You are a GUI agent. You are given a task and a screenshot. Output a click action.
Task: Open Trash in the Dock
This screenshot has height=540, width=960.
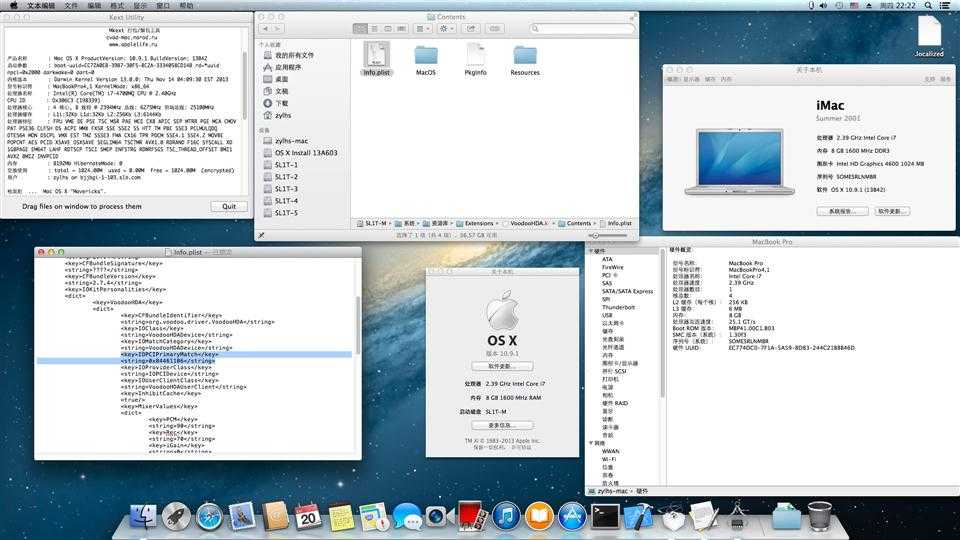point(819,516)
